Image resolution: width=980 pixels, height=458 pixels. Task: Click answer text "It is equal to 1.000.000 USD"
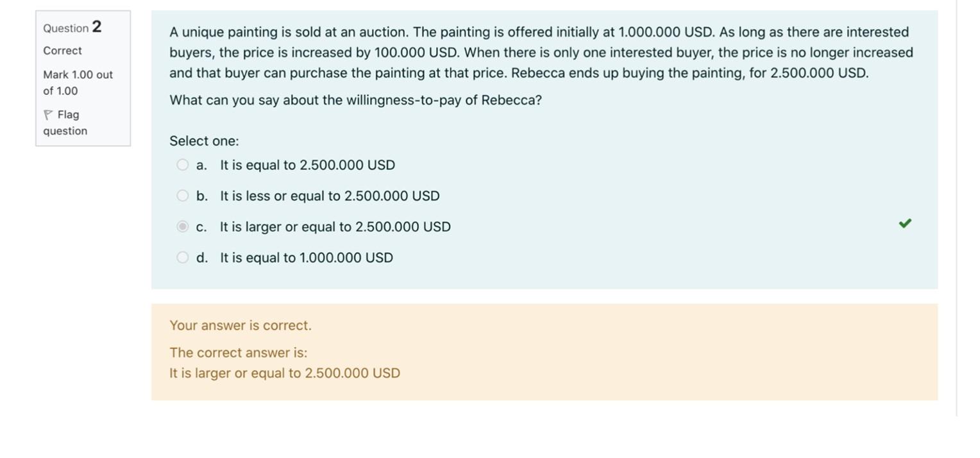click(307, 257)
